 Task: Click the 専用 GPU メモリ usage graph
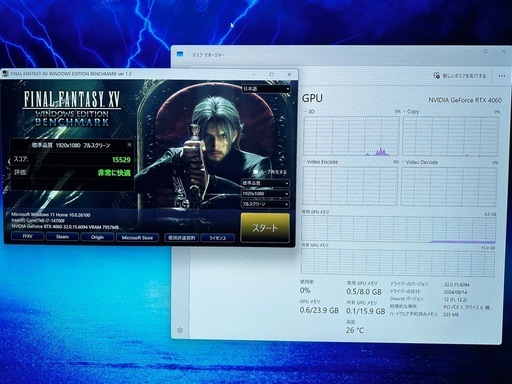click(x=399, y=229)
